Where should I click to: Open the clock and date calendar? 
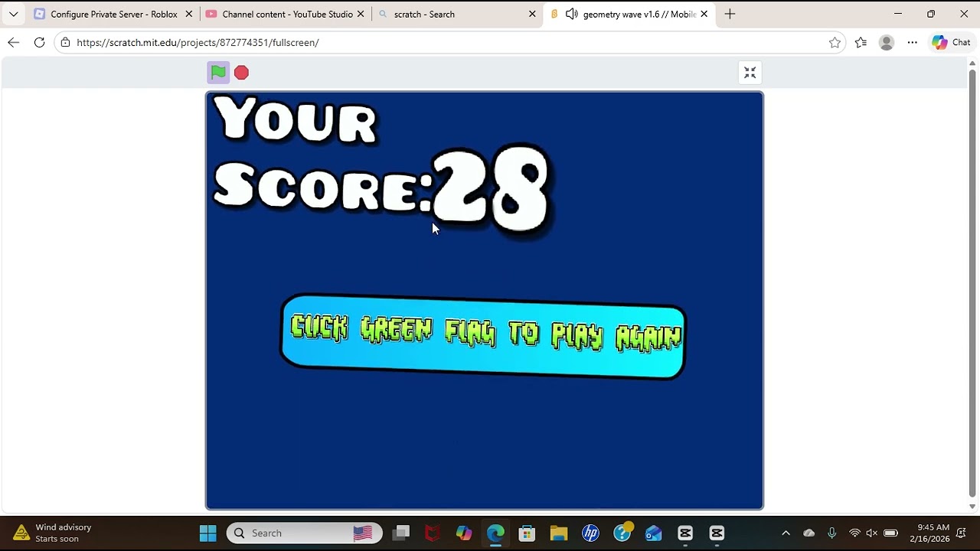click(x=929, y=533)
